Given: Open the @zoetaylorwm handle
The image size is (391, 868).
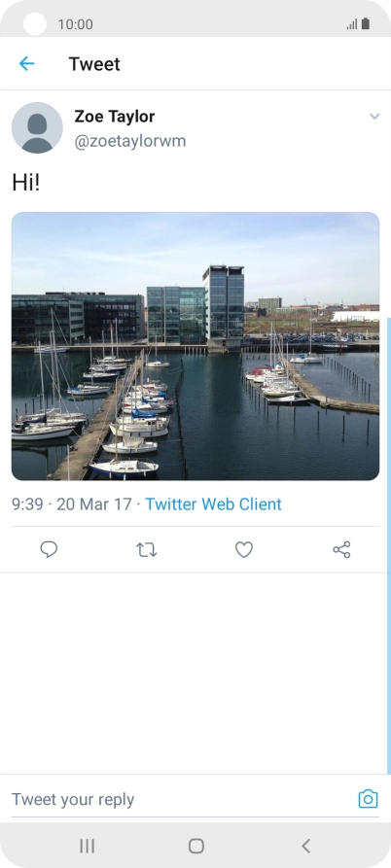Looking at the screenshot, I should click(x=130, y=142).
